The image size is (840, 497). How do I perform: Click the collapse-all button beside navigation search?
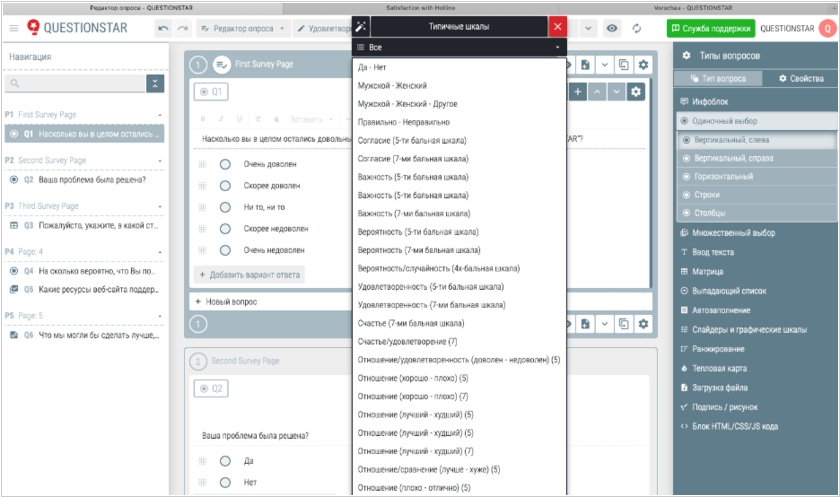(155, 84)
